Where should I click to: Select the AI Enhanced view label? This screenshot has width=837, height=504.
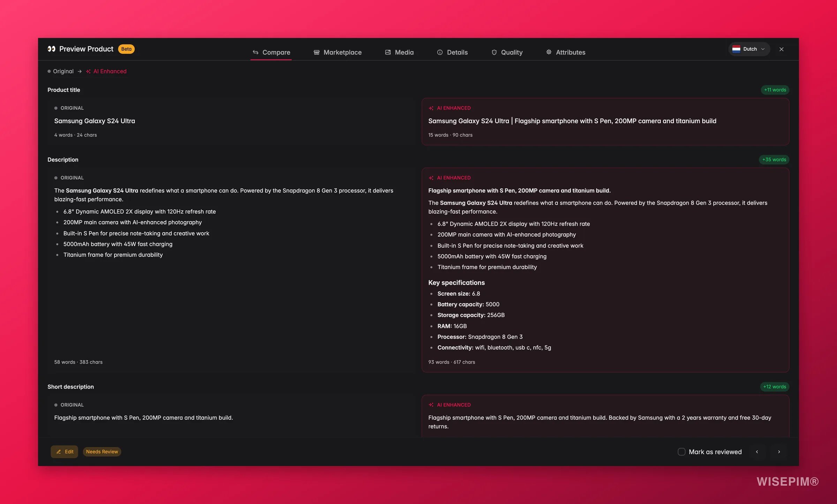tap(110, 71)
